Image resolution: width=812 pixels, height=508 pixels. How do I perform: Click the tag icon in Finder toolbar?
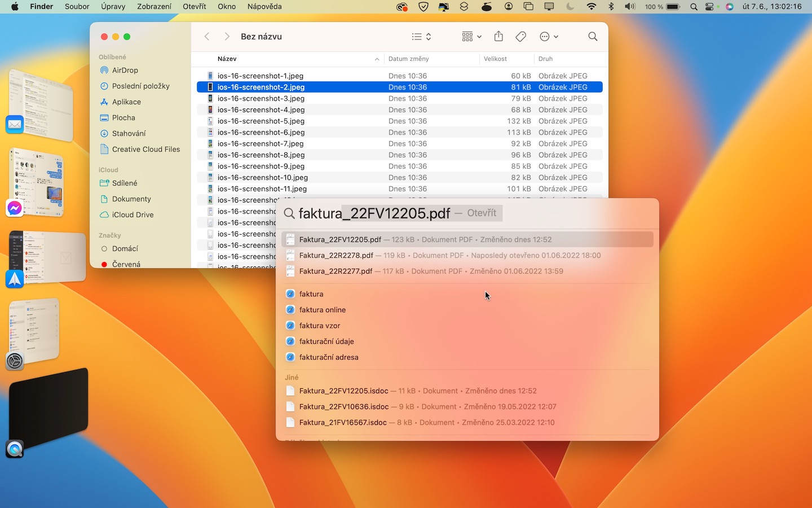(521, 37)
